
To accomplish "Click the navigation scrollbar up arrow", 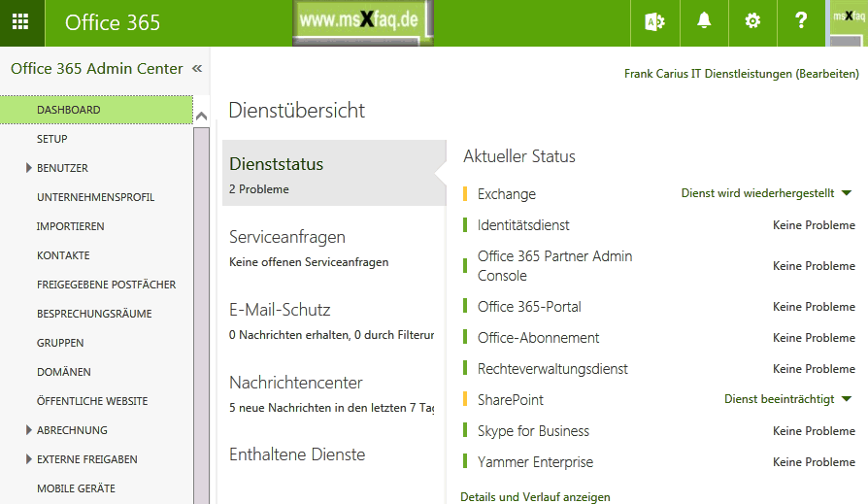I will 202,116.
